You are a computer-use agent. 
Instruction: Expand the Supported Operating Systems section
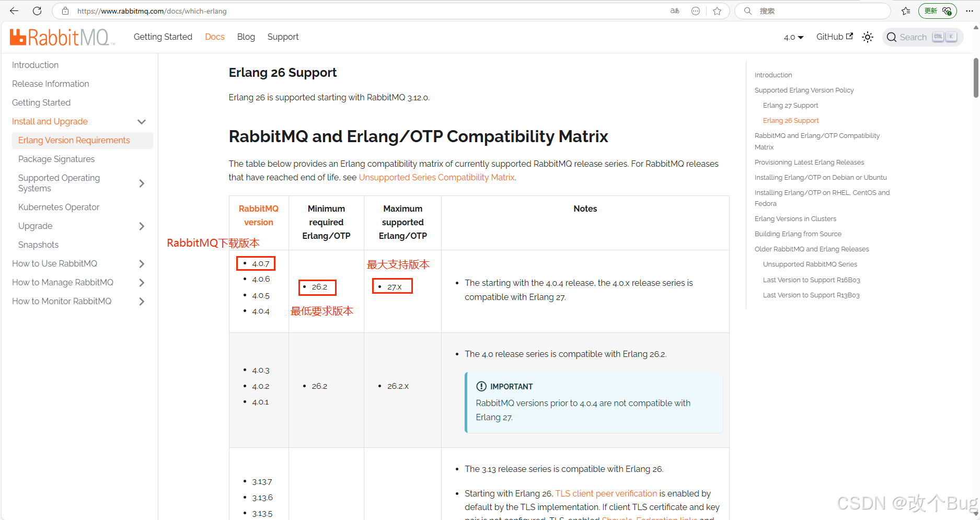[142, 183]
